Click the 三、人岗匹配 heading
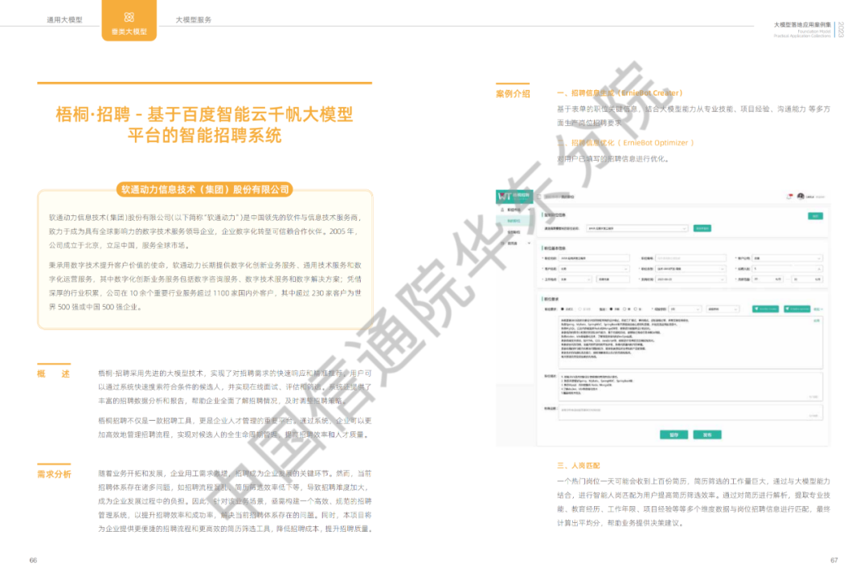The width and height of the screenshot is (868, 588). click(x=578, y=466)
